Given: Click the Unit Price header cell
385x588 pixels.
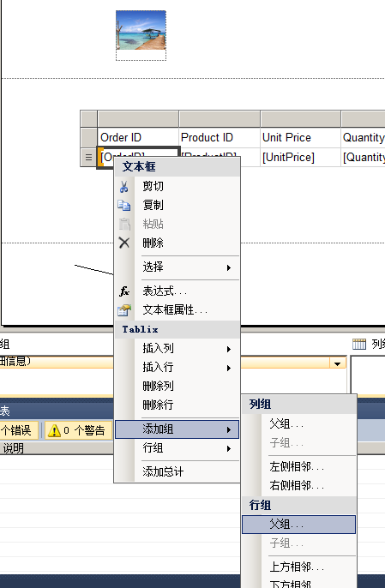Looking at the screenshot, I should coord(301,138).
